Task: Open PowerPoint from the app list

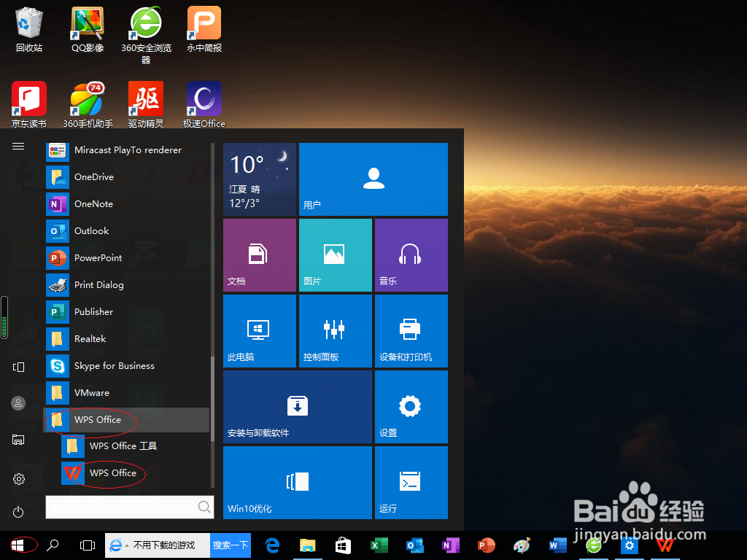Action: coord(128,257)
